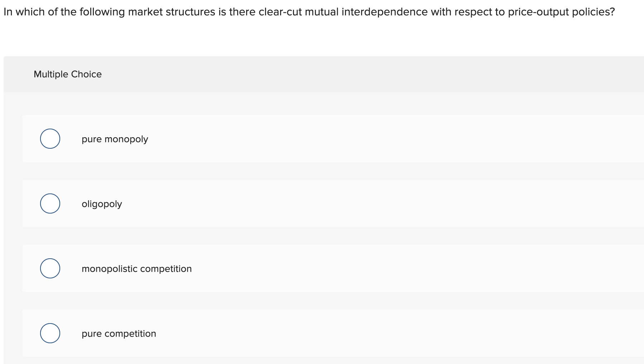Click the monopolistic competition label text
This screenshot has width=644, height=364.
[x=136, y=268]
